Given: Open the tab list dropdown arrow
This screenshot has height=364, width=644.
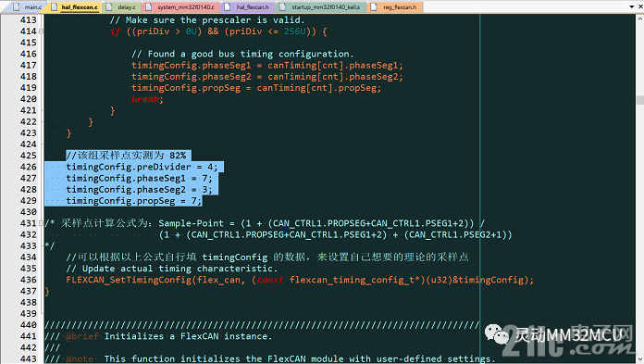Looking at the screenshot, I should [x=632, y=7].
